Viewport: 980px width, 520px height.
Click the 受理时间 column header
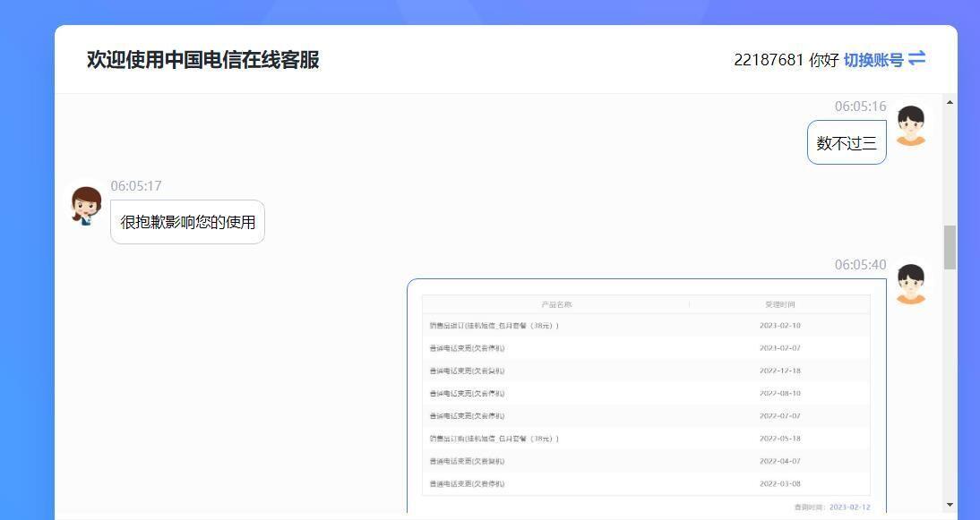(x=780, y=304)
